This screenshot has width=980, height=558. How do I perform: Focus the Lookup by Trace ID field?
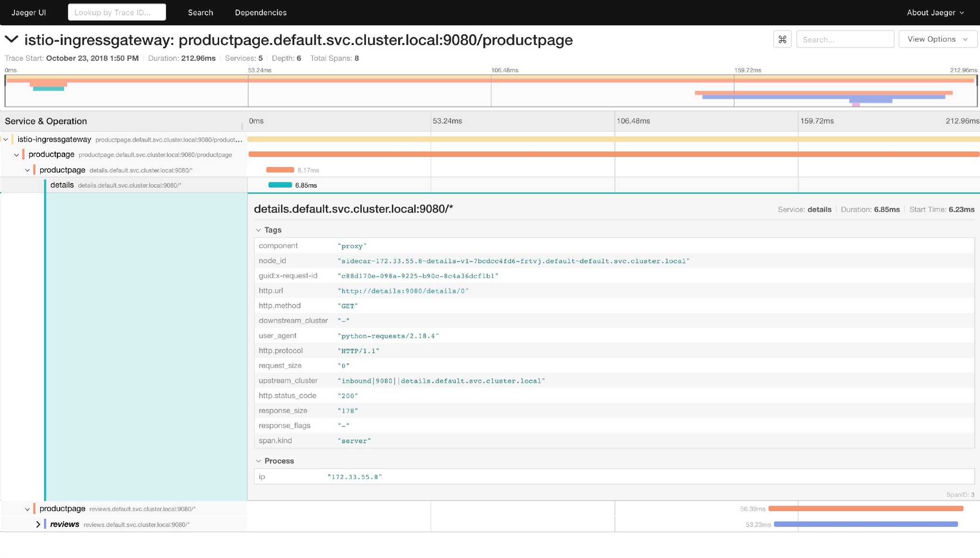tap(117, 12)
